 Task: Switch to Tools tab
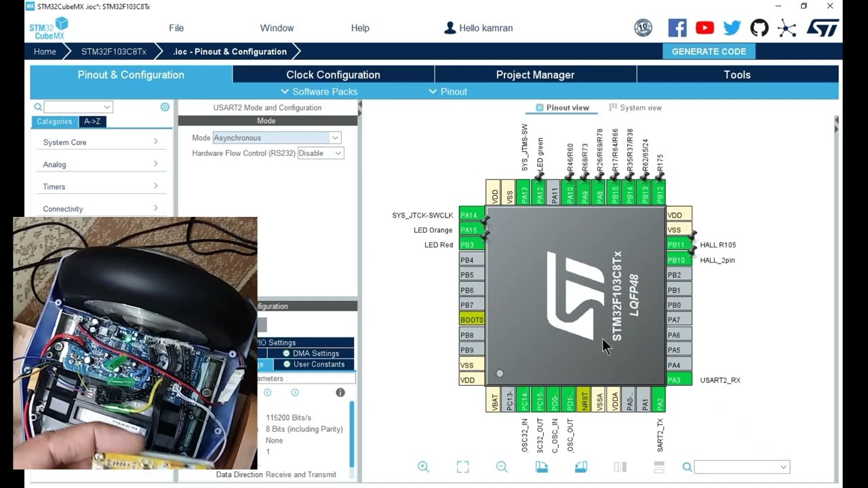click(737, 75)
